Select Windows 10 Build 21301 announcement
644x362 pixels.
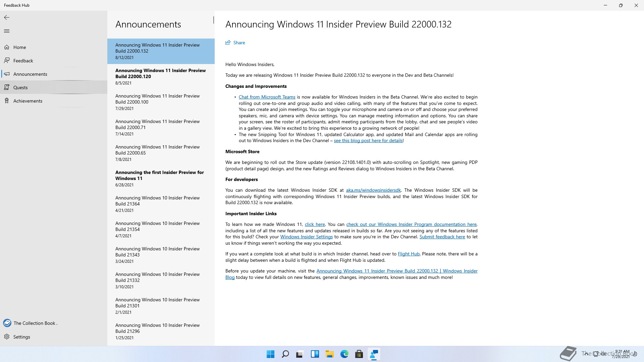pos(161,306)
